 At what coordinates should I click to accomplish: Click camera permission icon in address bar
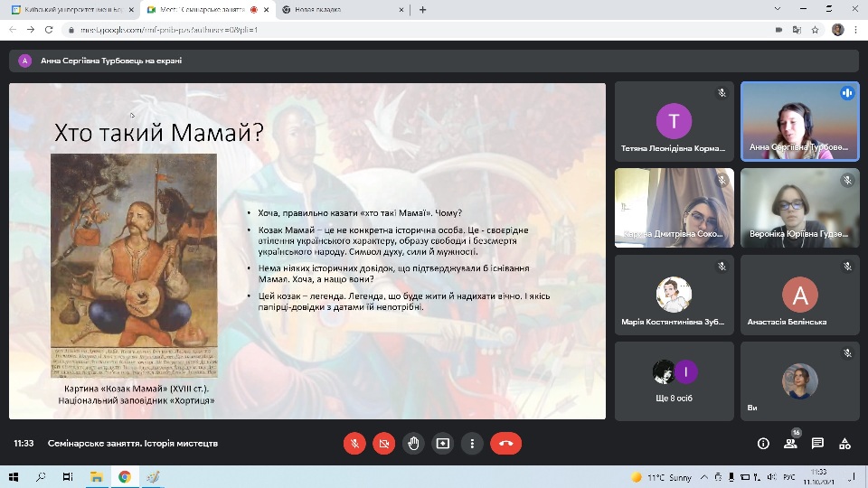coord(778,30)
